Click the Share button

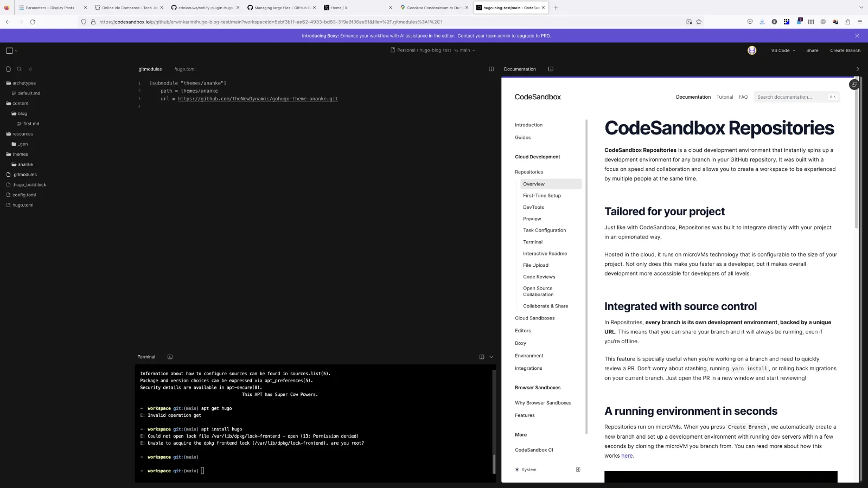coord(812,50)
